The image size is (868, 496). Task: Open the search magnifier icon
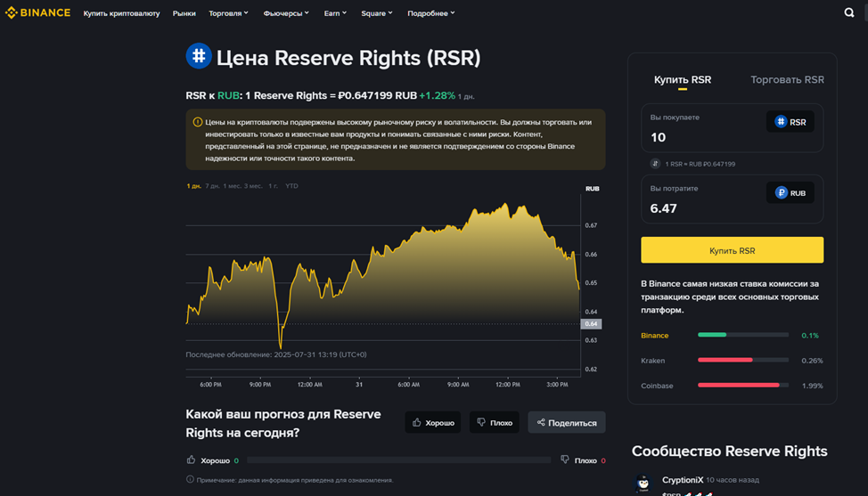(848, 12)
